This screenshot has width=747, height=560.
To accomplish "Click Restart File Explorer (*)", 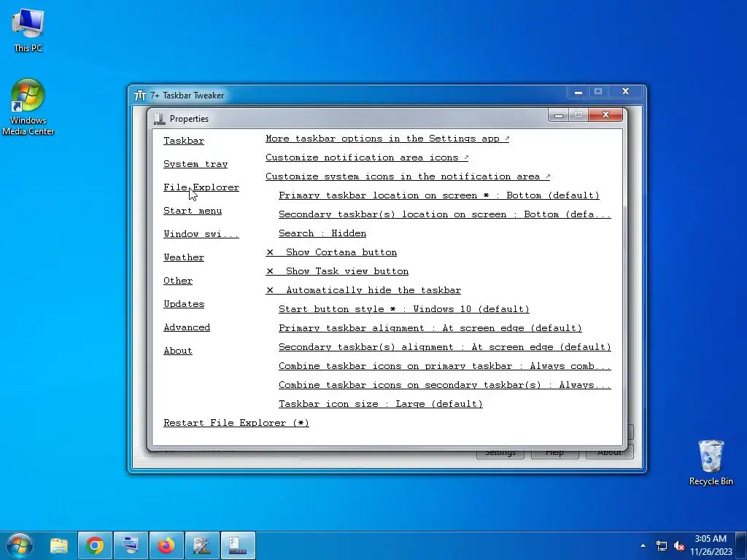I will click(x=236, y=423).
